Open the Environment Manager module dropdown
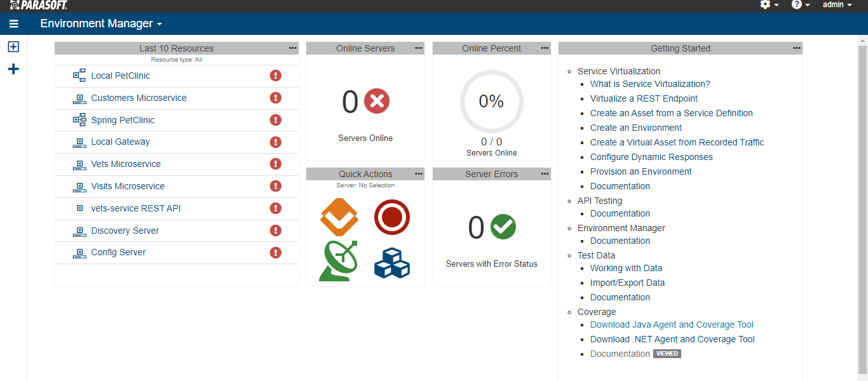This screenshot has height=381, width=868. (x=101, y=23)
